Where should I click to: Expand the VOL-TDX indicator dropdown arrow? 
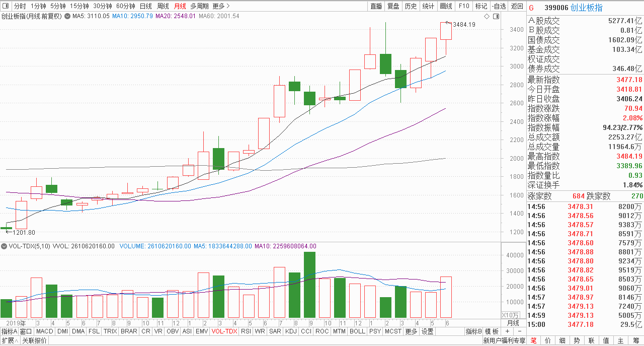click(x=4, y=246)
